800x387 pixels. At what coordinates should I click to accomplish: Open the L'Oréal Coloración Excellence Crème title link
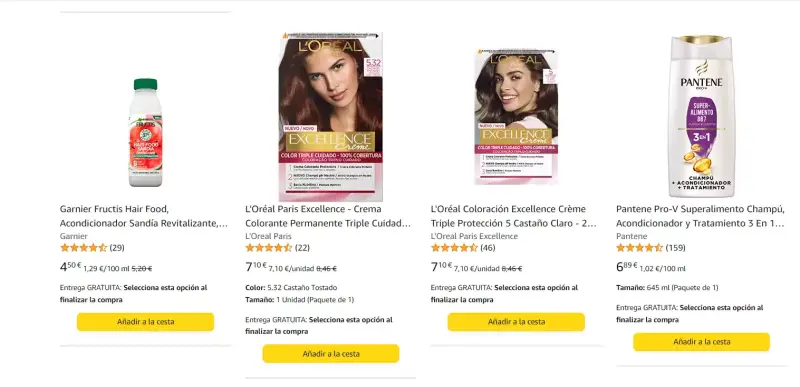click(x=514, y=216)
